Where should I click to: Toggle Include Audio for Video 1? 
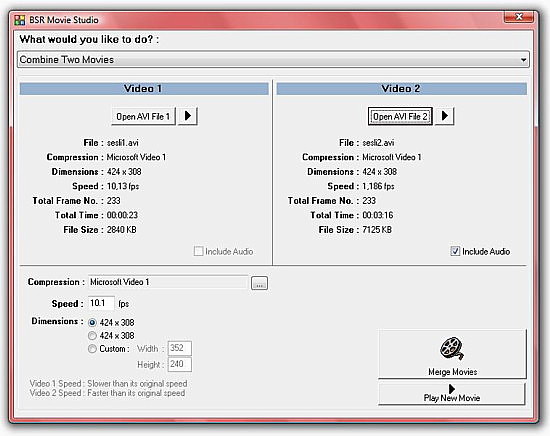coord(198,251)
